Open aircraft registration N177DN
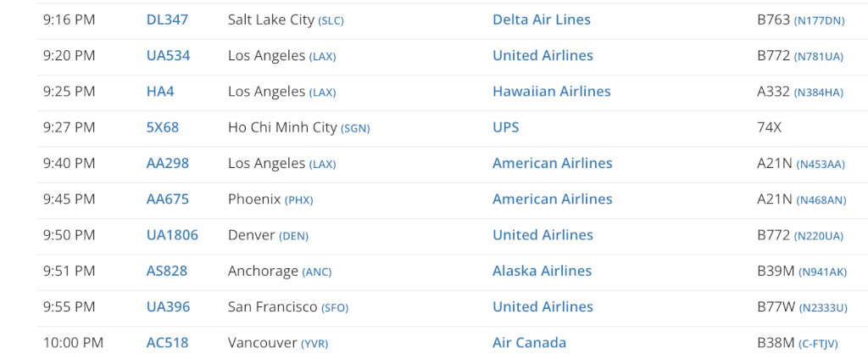The image size is (868, 359). pos(820,21)
